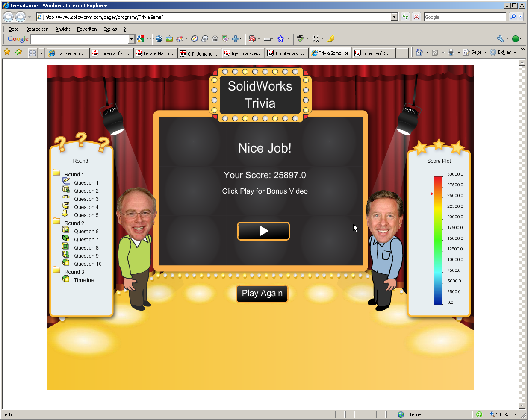Select the Question 9 icon

coord(66,254)
